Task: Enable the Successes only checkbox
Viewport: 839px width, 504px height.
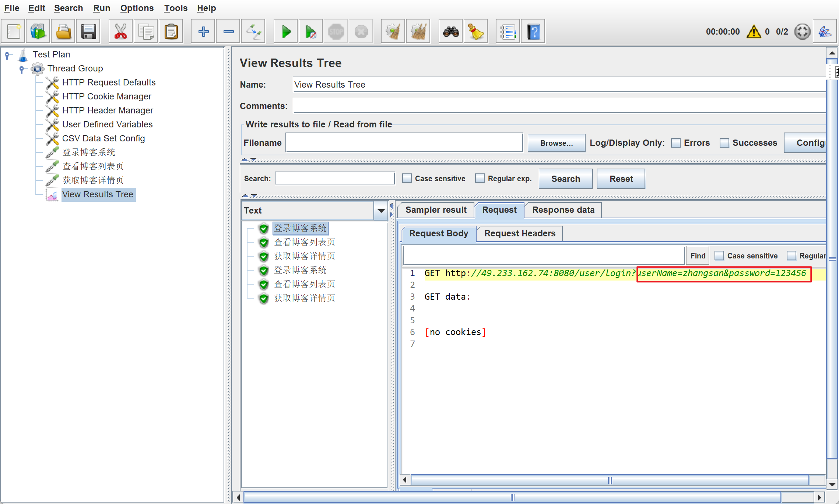Action: point(724,143)
